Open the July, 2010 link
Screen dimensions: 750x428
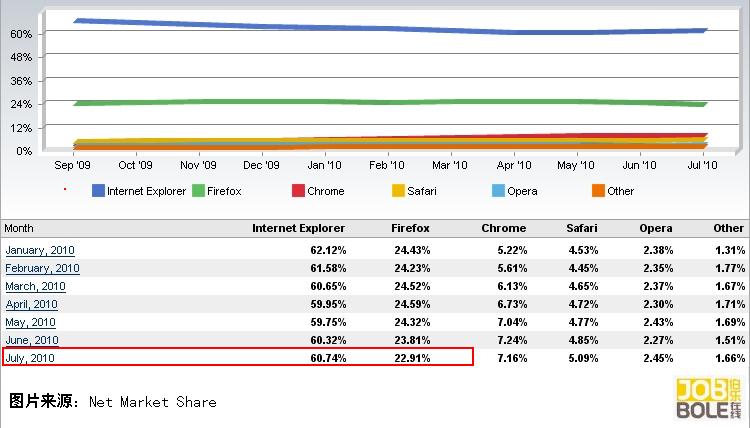(30, 358)
